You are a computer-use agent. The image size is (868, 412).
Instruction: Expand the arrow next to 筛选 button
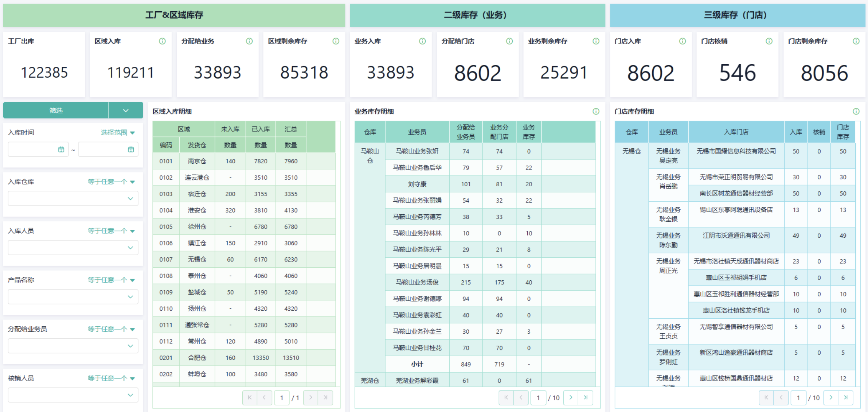pos(126,110)
